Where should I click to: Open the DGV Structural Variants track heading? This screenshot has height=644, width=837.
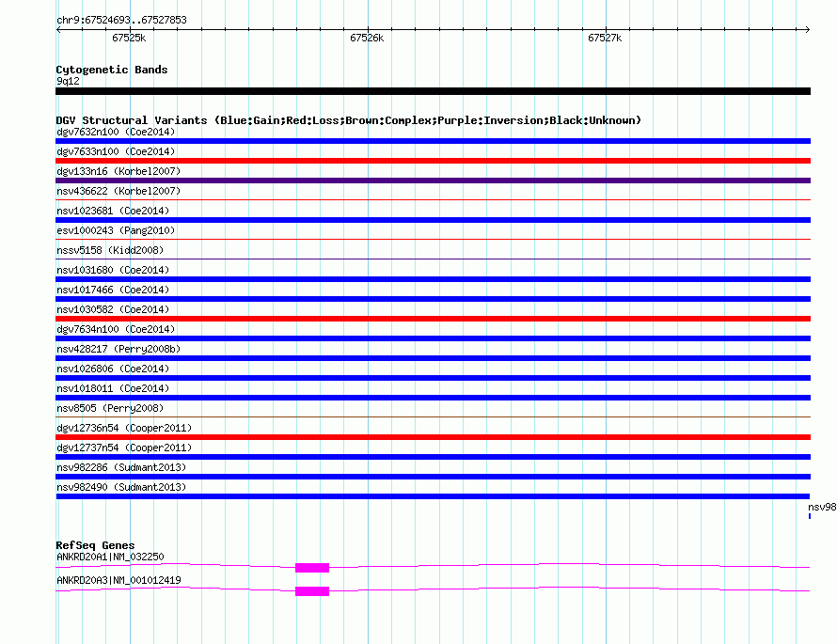click(x=348, y=120)
